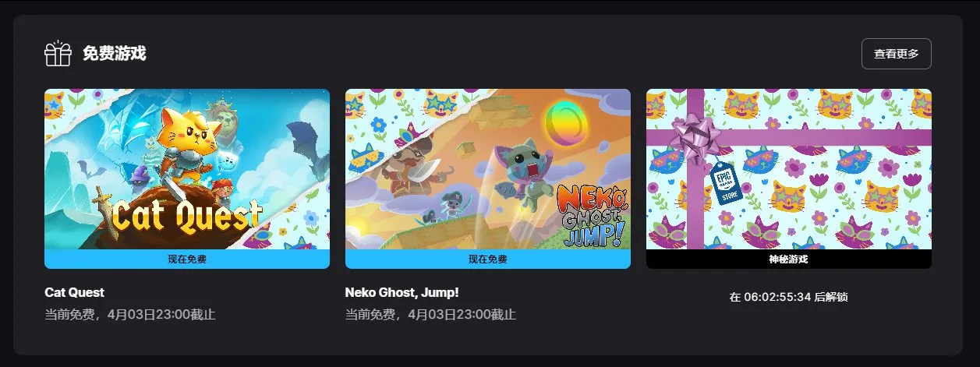Viewport: 980px width, 367px height.
Task: Click the 现在免费 banner under Neko Ghost, Jump!
Action: click(488, 259)
